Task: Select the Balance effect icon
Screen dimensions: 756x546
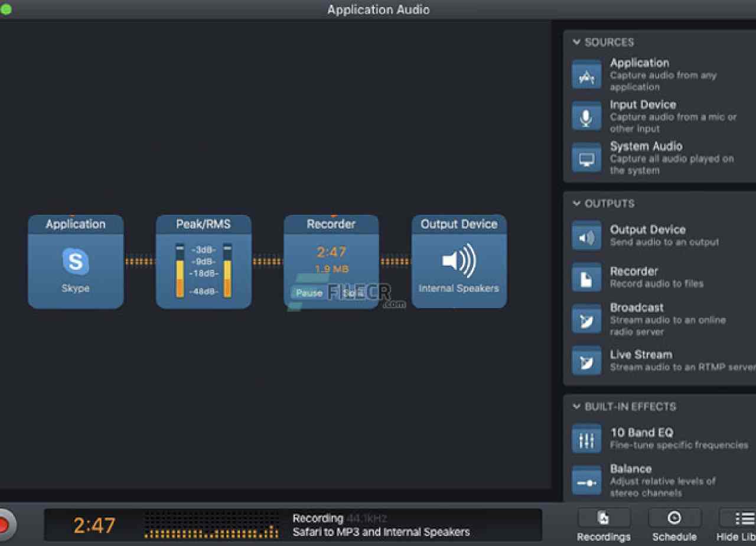Action: coord(586,480)
